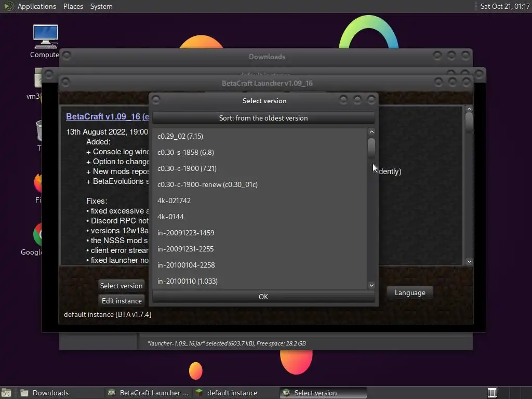Click Applications menu logo icon

click(8, 6)
